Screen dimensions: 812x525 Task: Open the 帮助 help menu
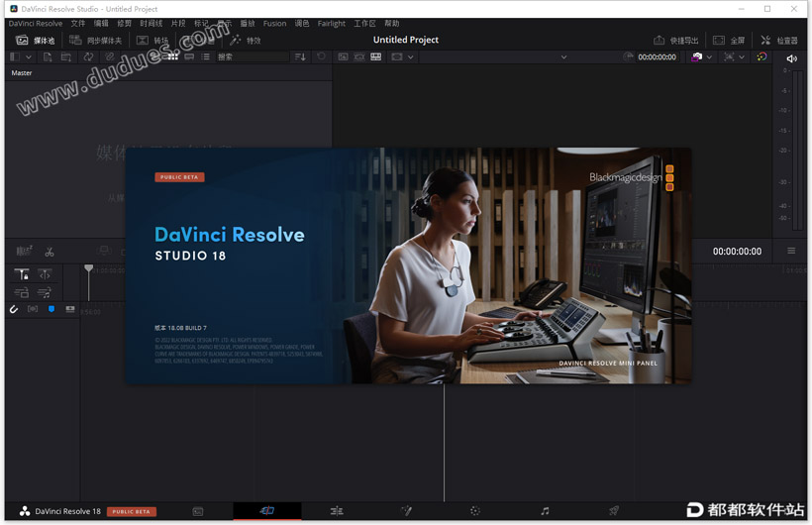[x=392, y=24]
